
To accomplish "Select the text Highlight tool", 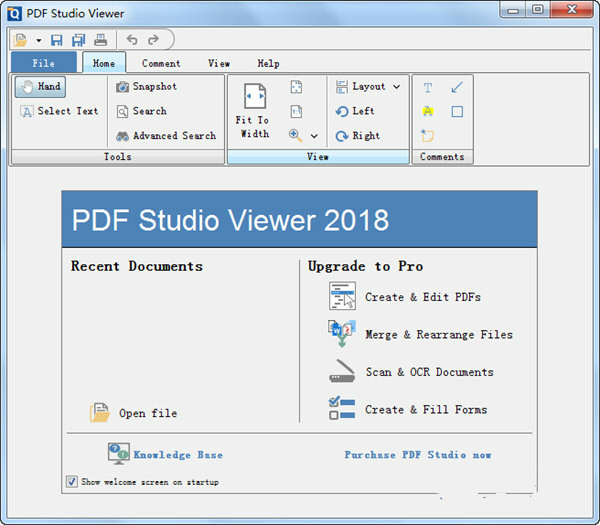I will click(x=428, y=111).
